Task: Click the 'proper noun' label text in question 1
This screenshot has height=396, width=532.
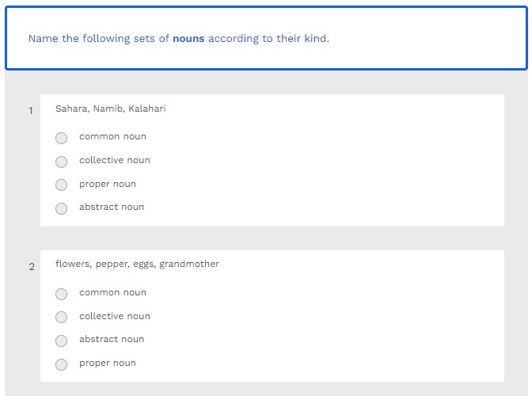Action: 108,184
